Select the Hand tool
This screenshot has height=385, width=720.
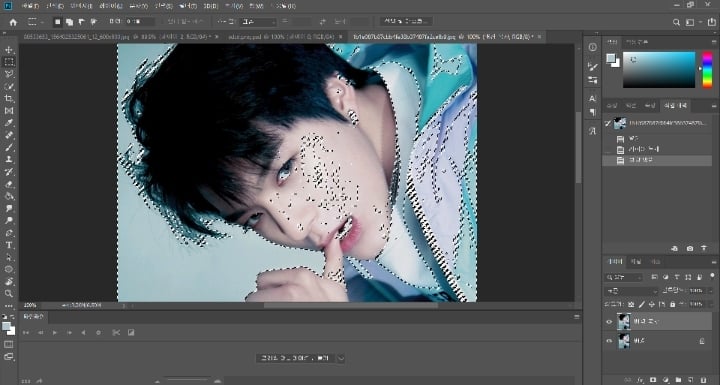(x=9, y=282)
